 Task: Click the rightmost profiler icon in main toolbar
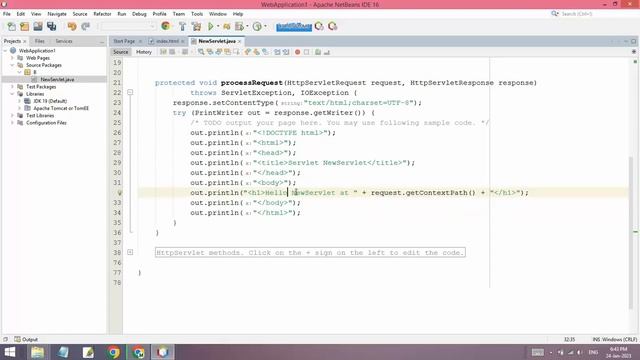(333, 27)
